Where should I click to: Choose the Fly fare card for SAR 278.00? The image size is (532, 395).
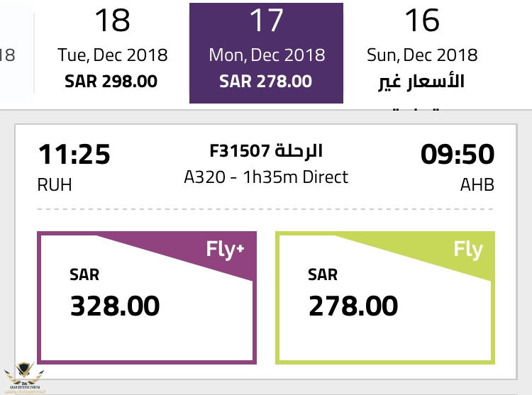pyautogui.click(x=385, y=298)
